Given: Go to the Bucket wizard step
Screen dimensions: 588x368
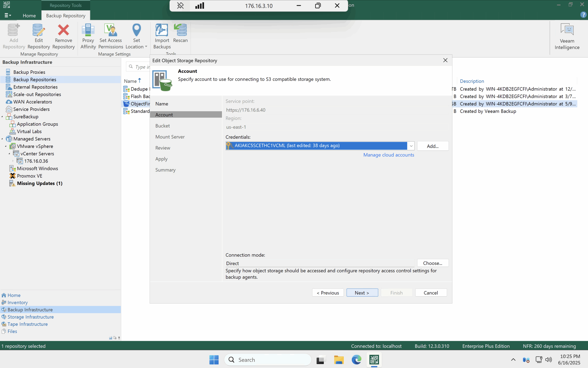Looking at the screenshot, I should [x=163, y=126].
